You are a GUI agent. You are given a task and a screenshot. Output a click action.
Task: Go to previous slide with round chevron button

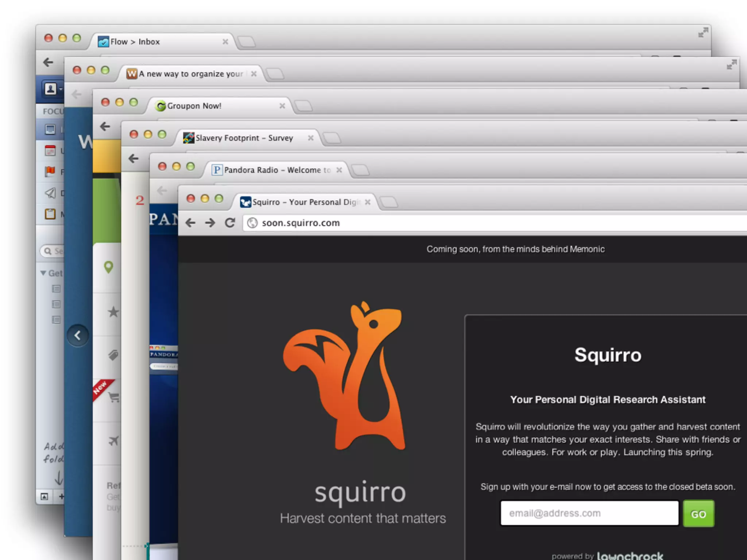click(x=78, y=335)
